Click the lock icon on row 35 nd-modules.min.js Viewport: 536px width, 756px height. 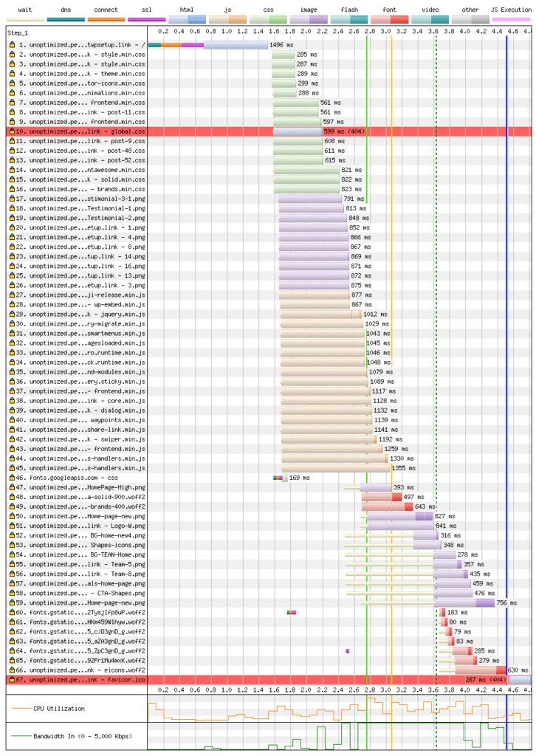click(12, 372)
